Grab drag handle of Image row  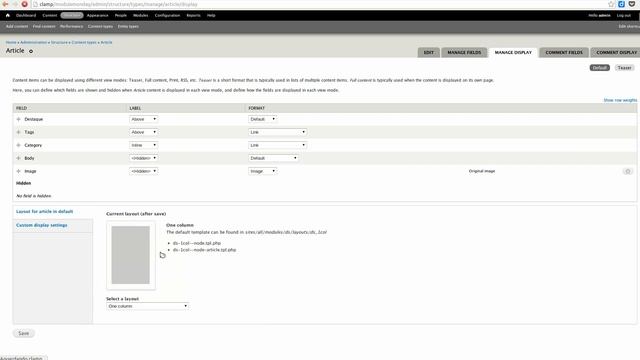[18, 171]
